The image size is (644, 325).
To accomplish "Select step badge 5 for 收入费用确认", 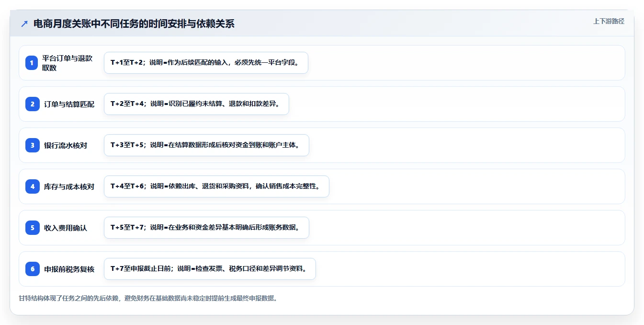I will [x=33, y=228].
